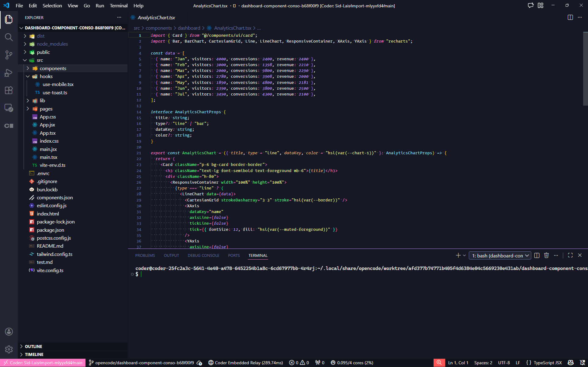Switch to the PROBLEMS tab

(x=145, y=255)
